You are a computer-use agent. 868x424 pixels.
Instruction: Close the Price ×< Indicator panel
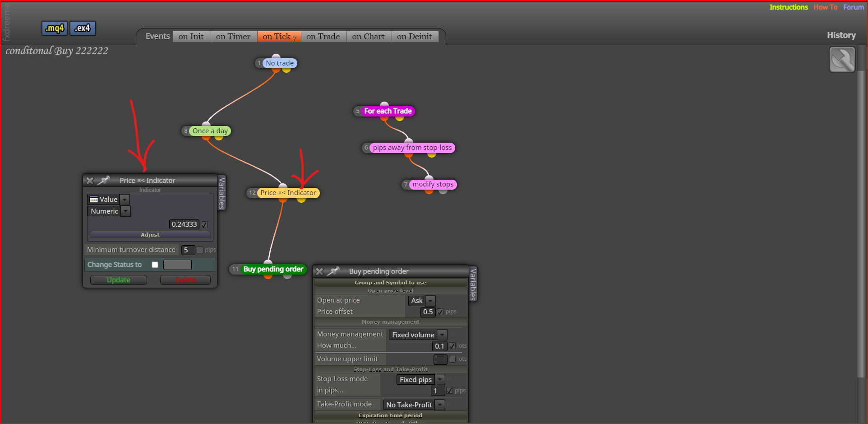tap(90, 181)
